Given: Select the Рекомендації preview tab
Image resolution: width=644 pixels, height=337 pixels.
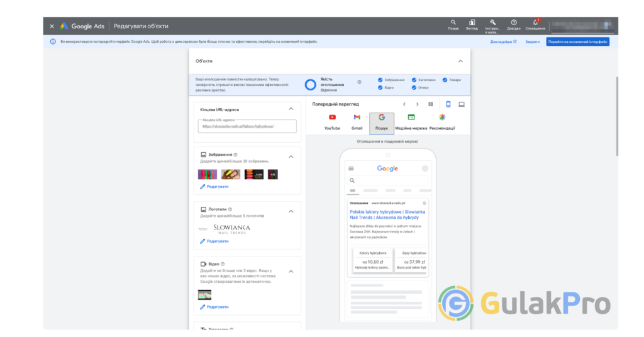Looking at the screenshot, I should click(x=442, y=123).
